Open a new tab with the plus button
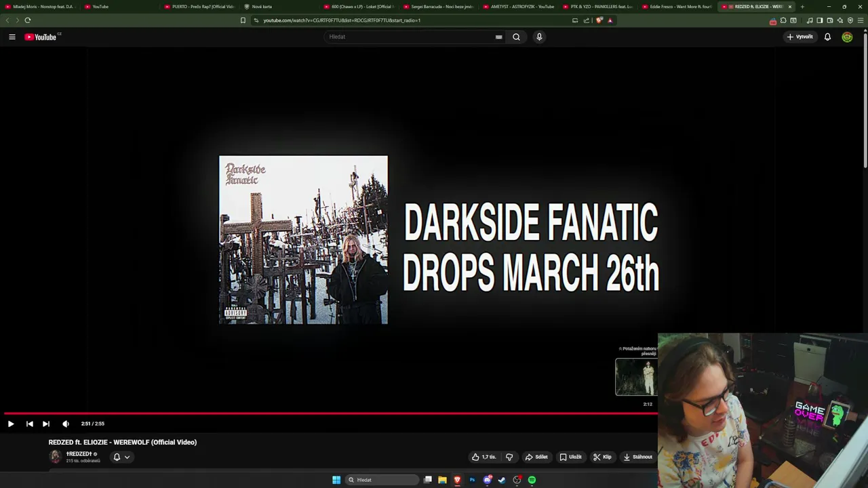 click(x=802, y=6)
